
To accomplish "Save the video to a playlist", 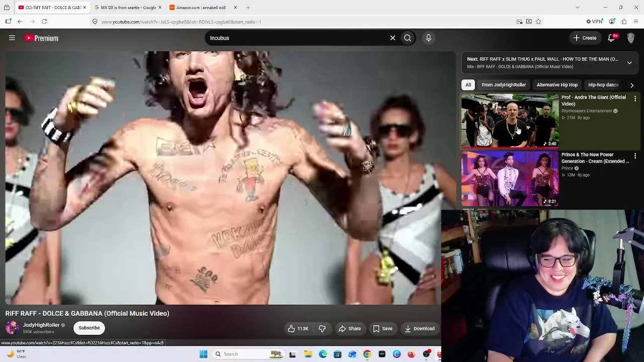I will pyautogui.click(x=382, y=329).
